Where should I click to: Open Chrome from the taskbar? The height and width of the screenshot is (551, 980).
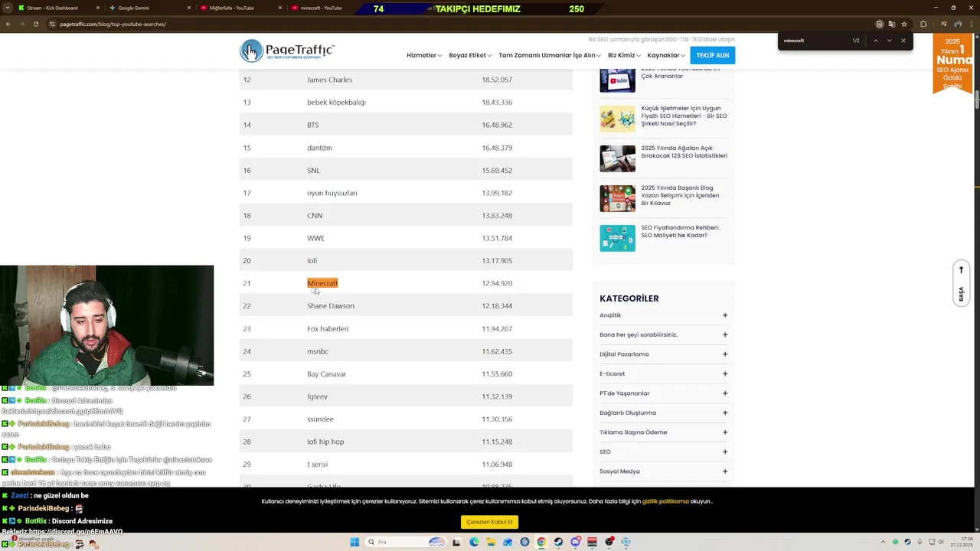click(541, 542)
